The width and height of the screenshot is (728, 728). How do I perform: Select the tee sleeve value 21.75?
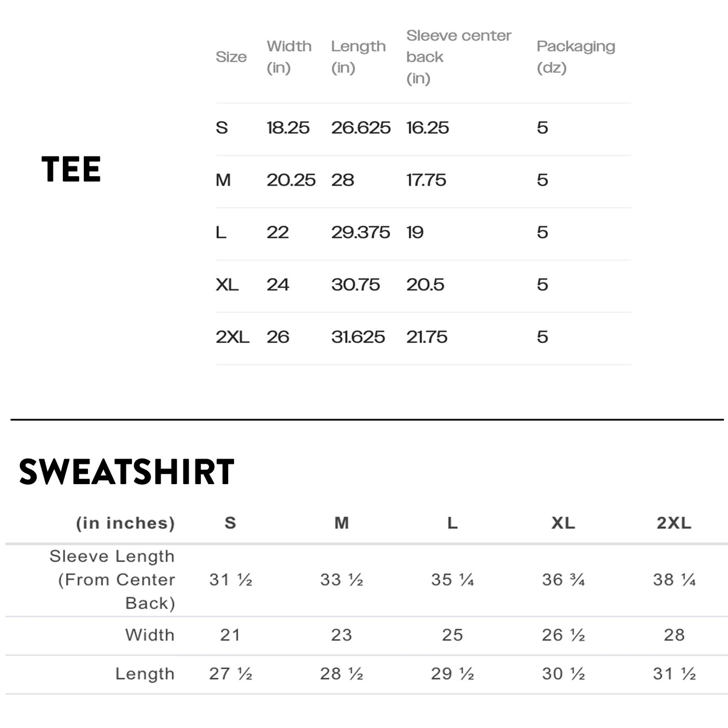[426, 337]
